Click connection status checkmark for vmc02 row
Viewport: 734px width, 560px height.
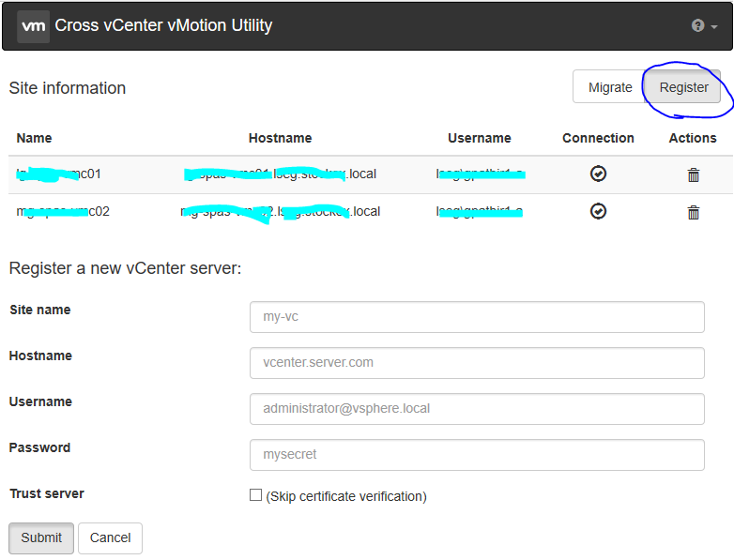tap(598, 211)
